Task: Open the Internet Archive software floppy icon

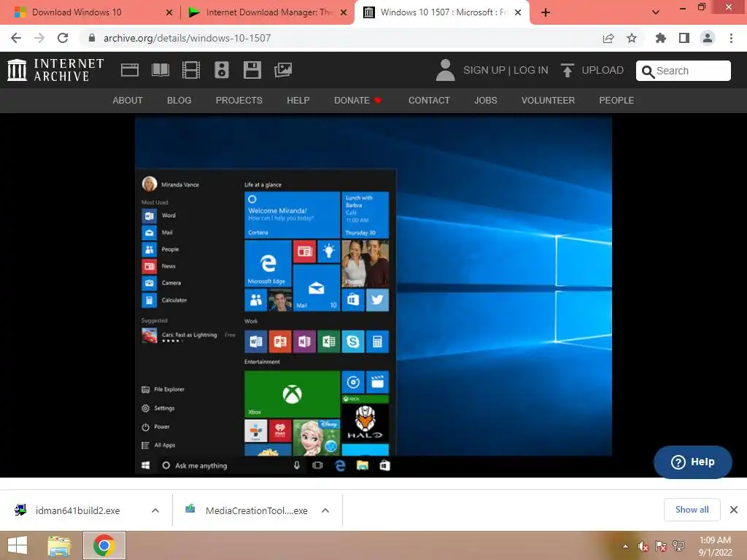Action: 252,70
